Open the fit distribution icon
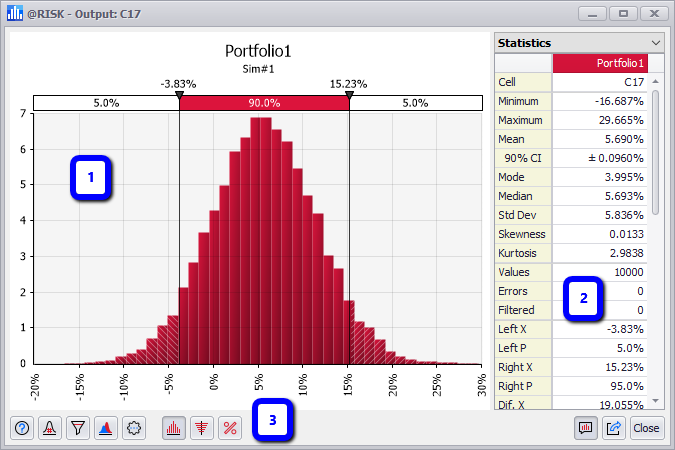This screenshot has width=675, height=450. pos(49,428)
